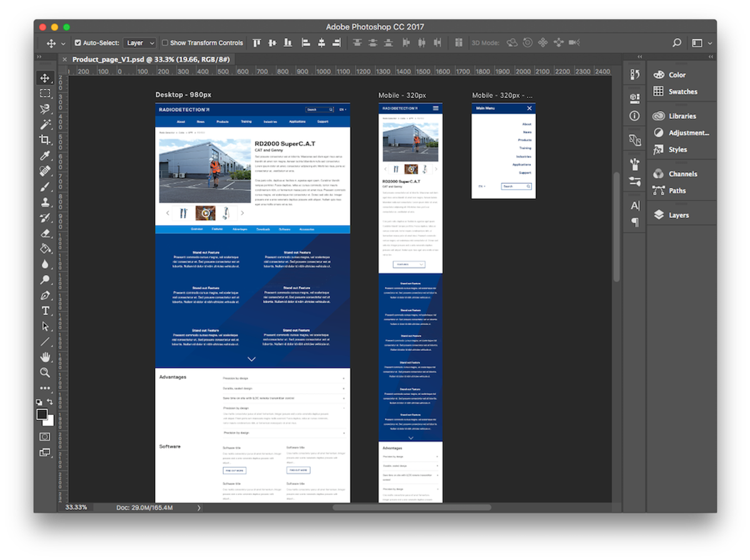The width and height of the screenshot is (750, 560).
Task: Select the Eyedropper tool
Action: pos(45,155)
